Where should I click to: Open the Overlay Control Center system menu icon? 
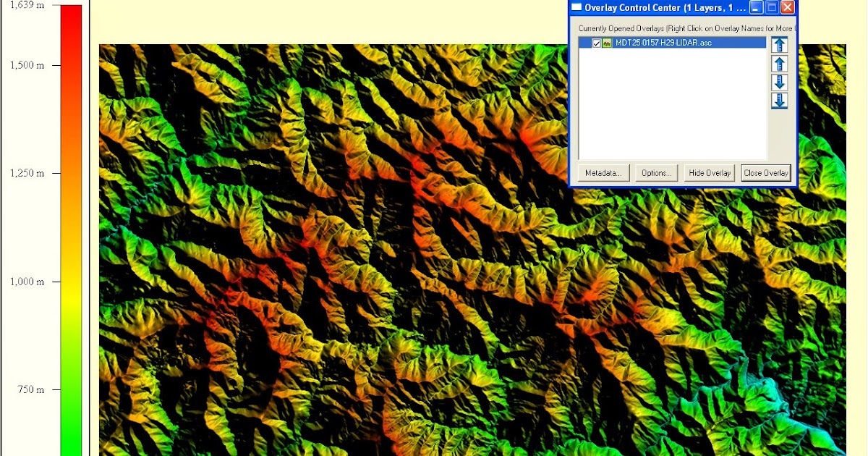coord(576,7)
